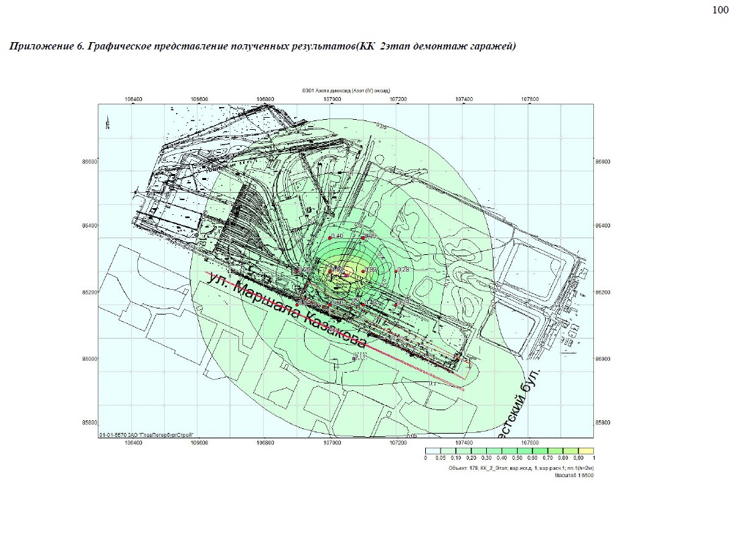The width and height of the screenshot is (756, 534).
Task: Click the red point labeled 0.50
Action: click(330, 304)
